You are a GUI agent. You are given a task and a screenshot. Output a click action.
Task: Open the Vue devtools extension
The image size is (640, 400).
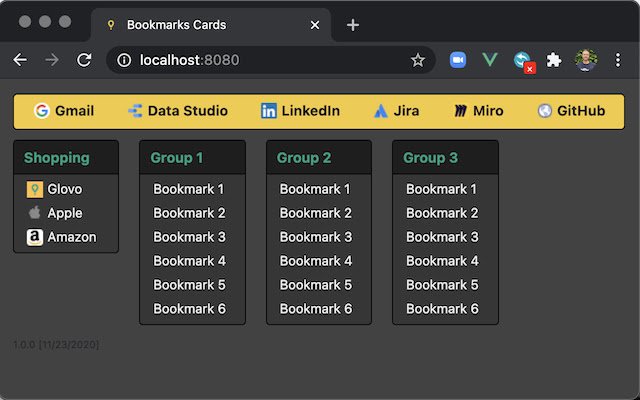[490, 60]
